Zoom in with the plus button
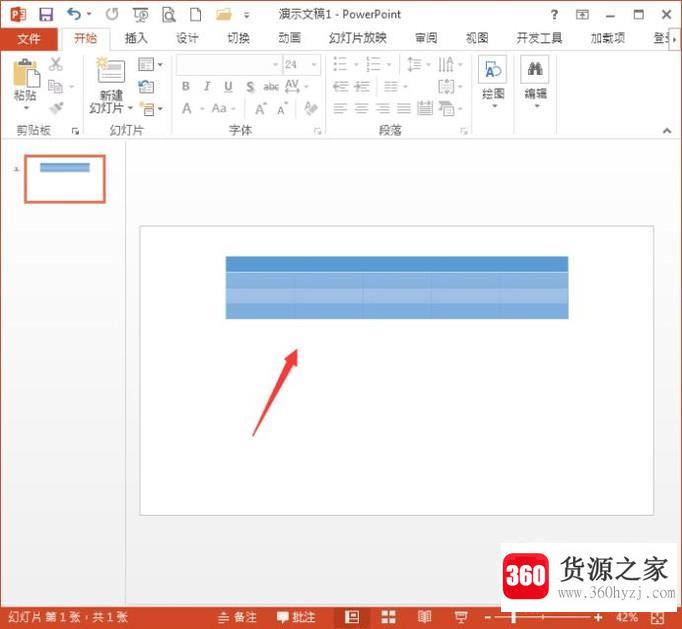 [598, 617]
